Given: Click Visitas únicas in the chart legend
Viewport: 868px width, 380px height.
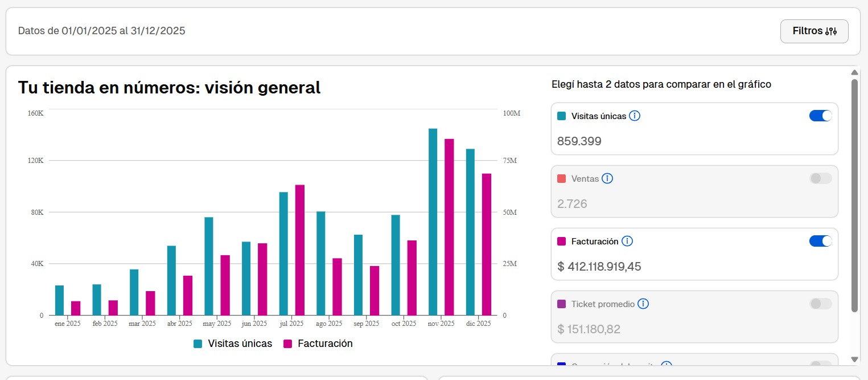Looking at the screenshot, I should click(x=233, y=344).
